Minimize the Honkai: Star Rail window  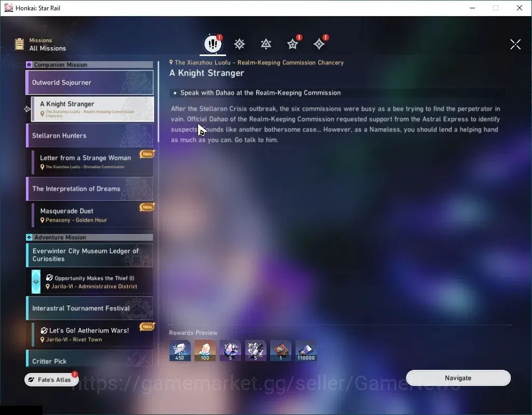pos(472,8)
